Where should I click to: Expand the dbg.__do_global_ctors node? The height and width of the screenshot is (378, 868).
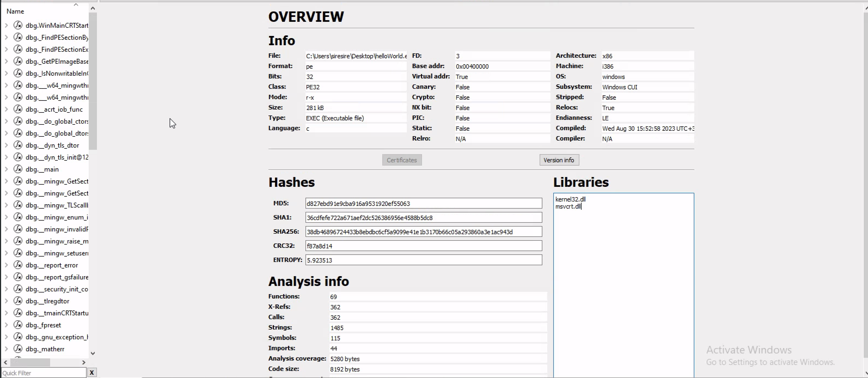point(6,121)
